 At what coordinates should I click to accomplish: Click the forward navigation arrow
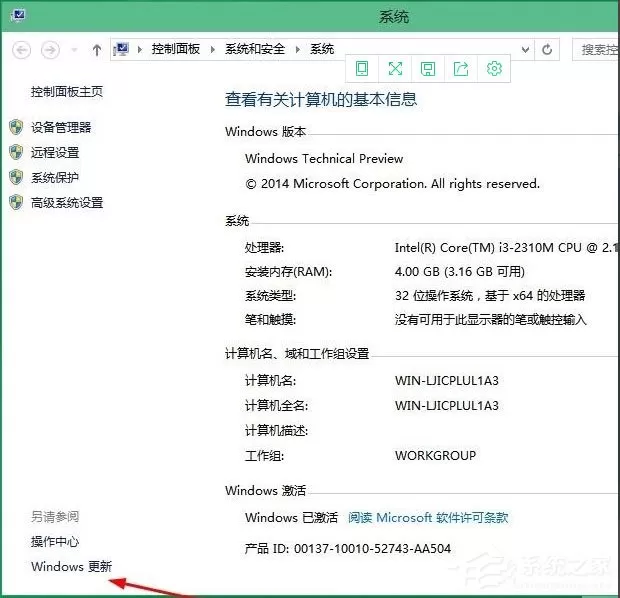click(x=50, y=50)
